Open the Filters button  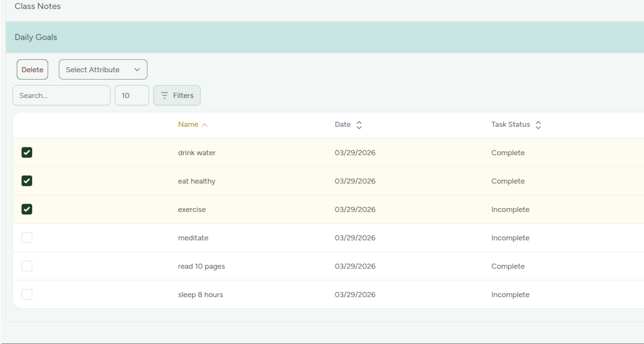pos(177,95)
